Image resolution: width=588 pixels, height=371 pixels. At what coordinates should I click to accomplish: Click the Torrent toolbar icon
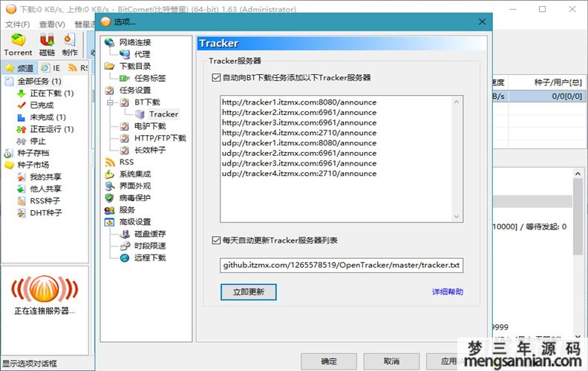18,40
